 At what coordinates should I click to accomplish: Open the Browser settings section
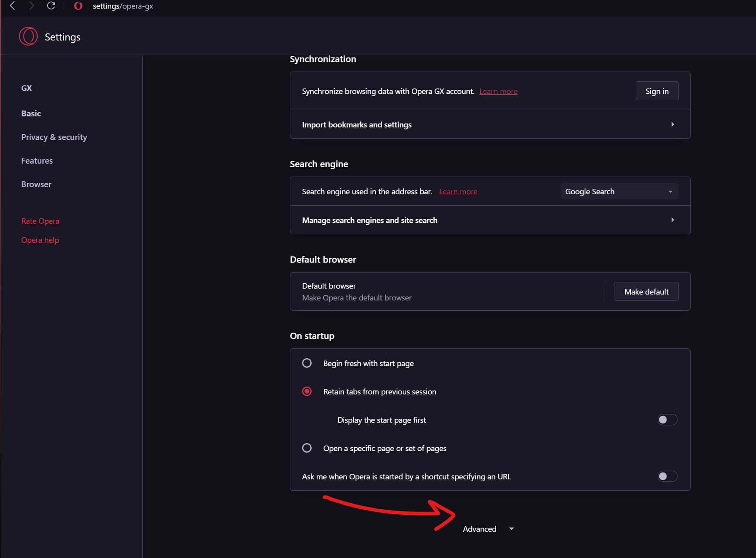pyautogui.click(x=36, y=184)
